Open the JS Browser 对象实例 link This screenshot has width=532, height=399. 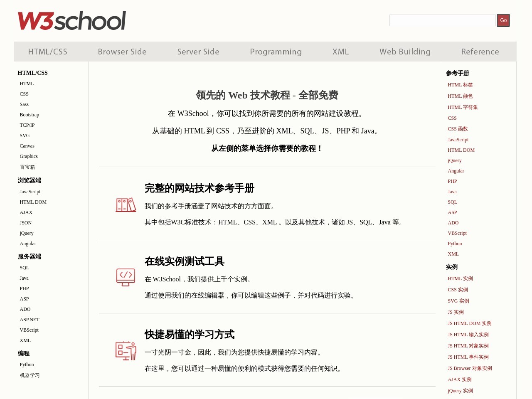[470, 368]
